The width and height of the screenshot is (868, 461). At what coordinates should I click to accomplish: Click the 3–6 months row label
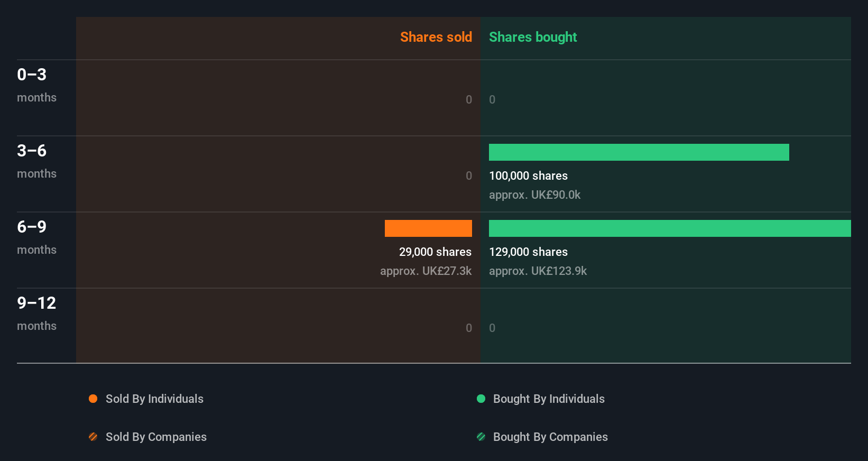point(36,161)
